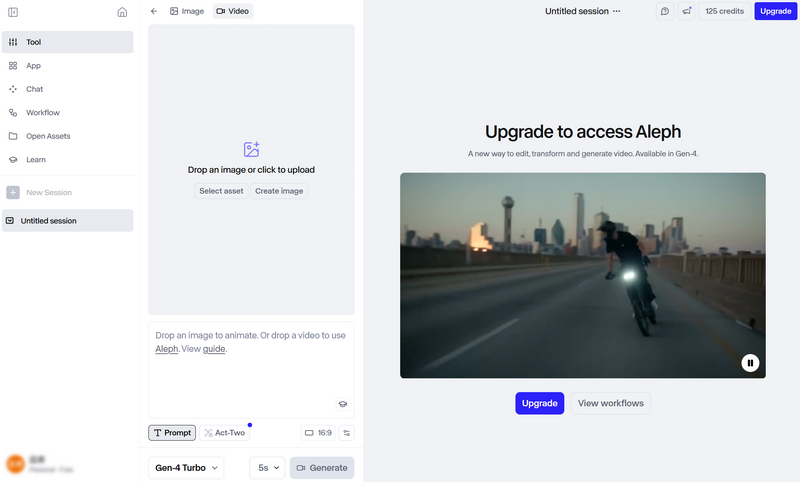
Task: Collapse the left sidebar panel icon
Action: tap(13, 12)
